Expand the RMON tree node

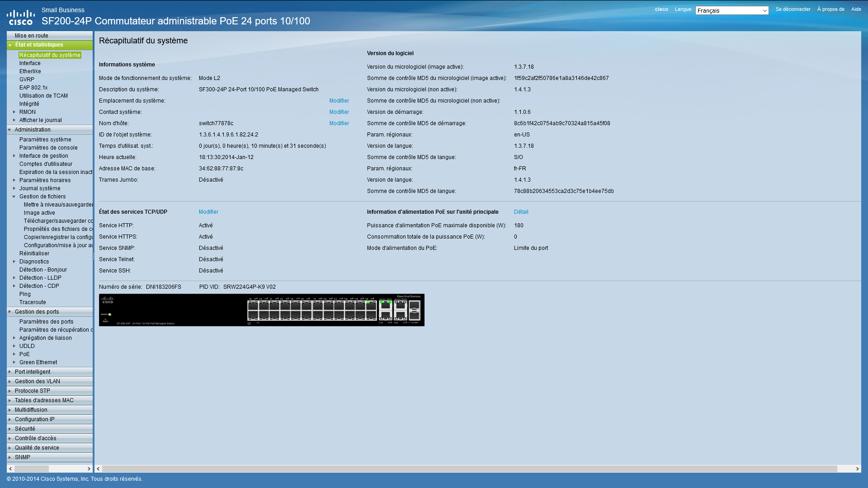pyautogui.click(x=14, y=112)
